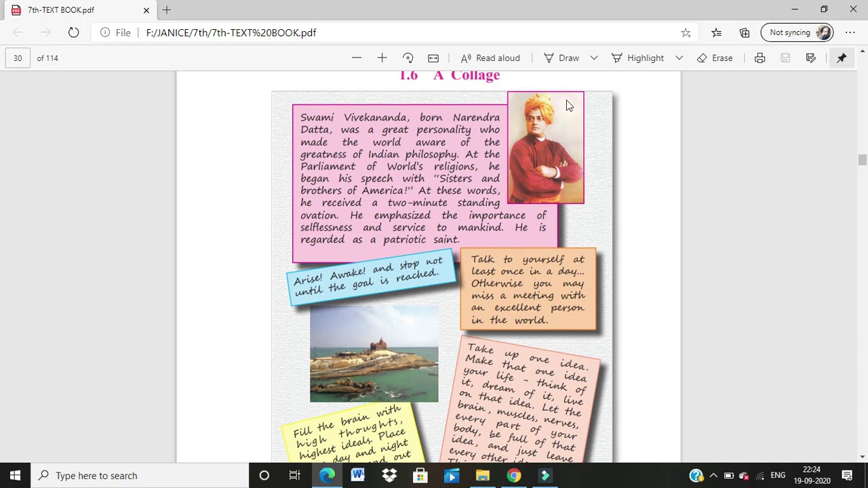Open a new browser tab
The height and width of the screenshot is (488, 868).
point(167,10)
